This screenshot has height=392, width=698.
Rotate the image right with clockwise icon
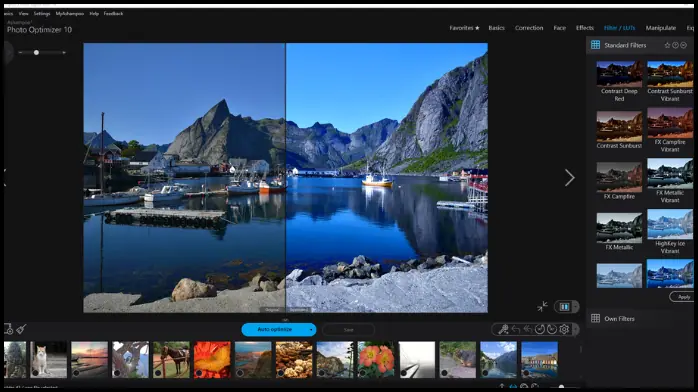552,329
